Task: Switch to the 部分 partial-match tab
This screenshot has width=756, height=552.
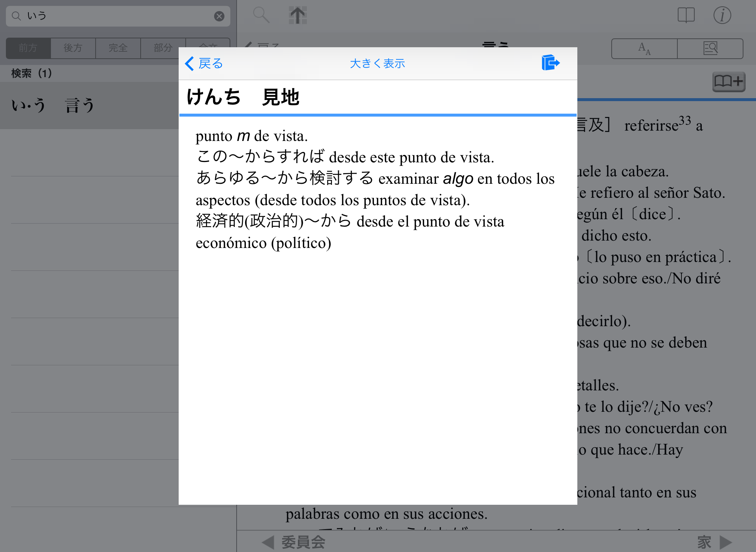Action: pyautogui.click(x=163, y=48)
